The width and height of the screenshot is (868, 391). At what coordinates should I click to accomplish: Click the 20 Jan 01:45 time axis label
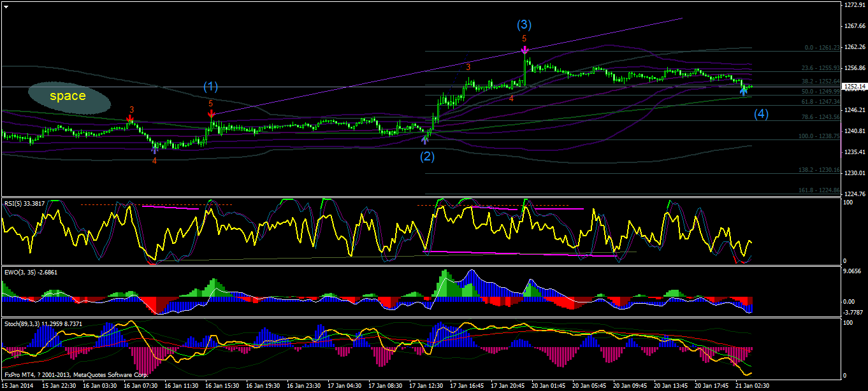549,386
